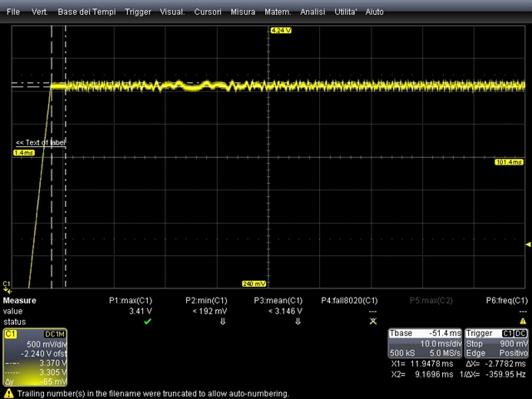The width and height of the screenshot is (532, 399).
Task: Click the P3 value < 3.146 V
Action: click(285, 311)
